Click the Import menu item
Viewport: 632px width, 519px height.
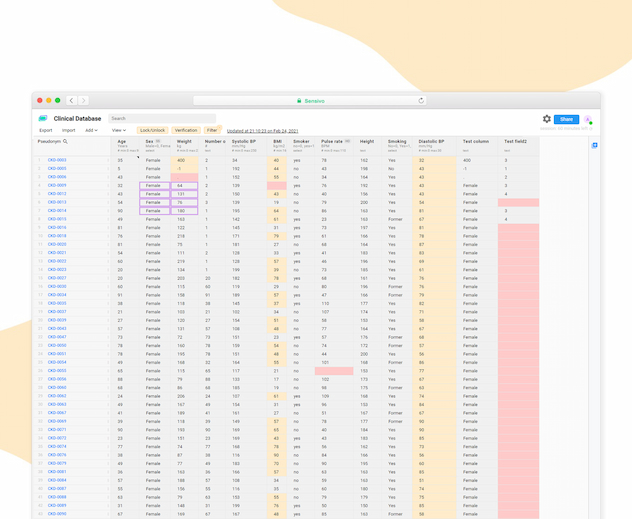(x=69, y=130)
